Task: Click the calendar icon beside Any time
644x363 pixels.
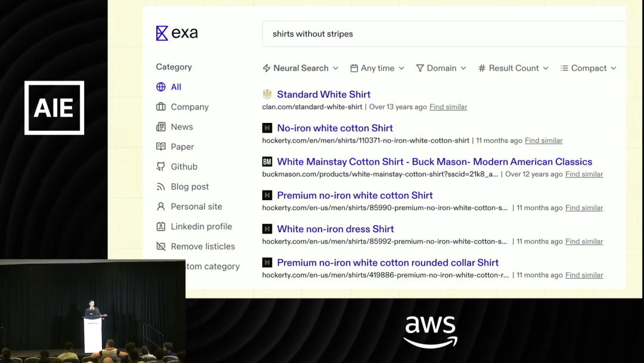Action: [x=354, y=68]
